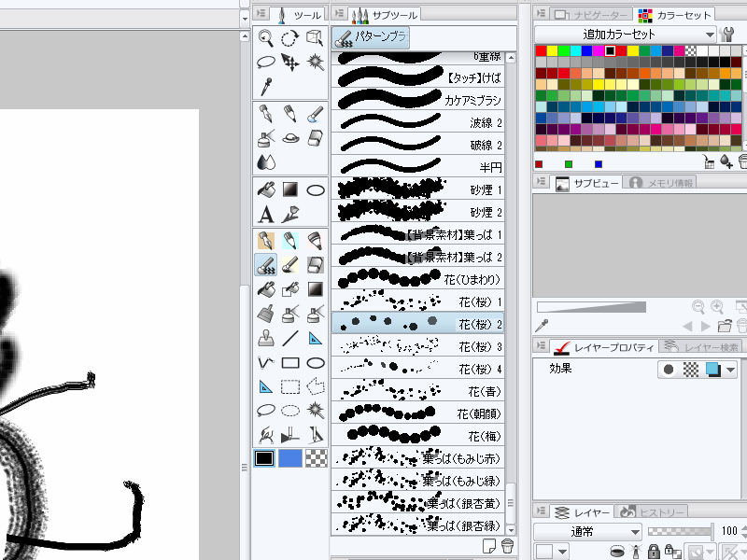
Task: Choose the 砂煙 1 brush
Action: [417, 189]
